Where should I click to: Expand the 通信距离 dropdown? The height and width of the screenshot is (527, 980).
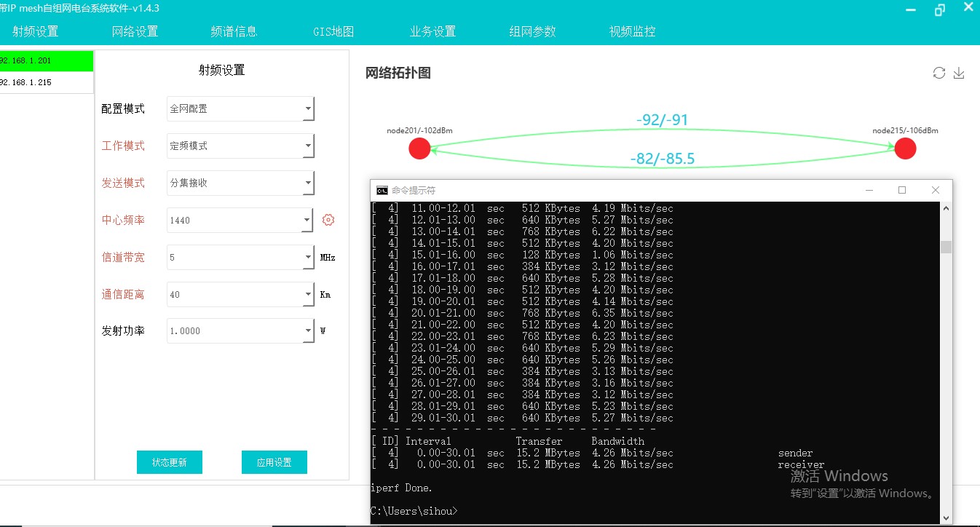coord(309,295)
